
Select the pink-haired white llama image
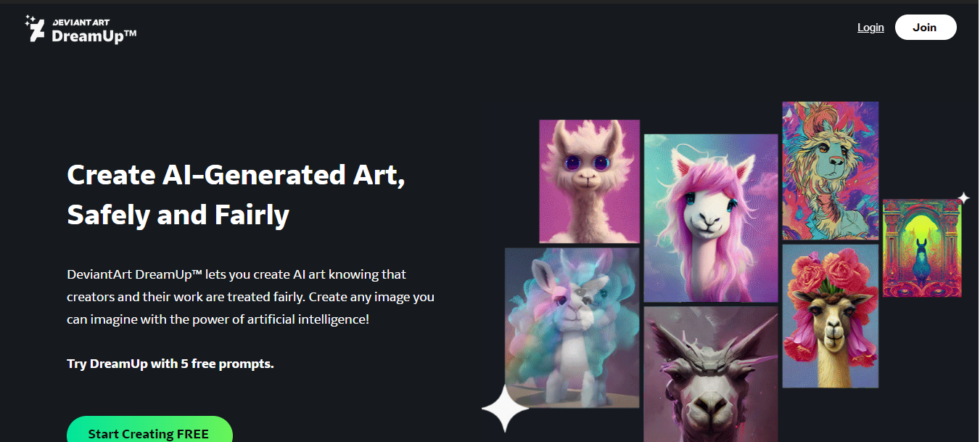(x=711, y=218)
